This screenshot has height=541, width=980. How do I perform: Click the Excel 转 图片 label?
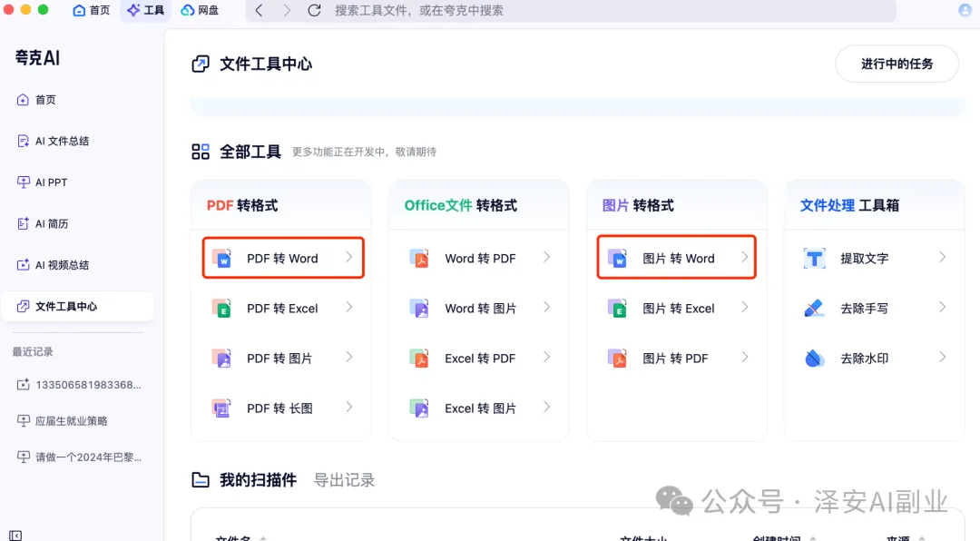481,408
